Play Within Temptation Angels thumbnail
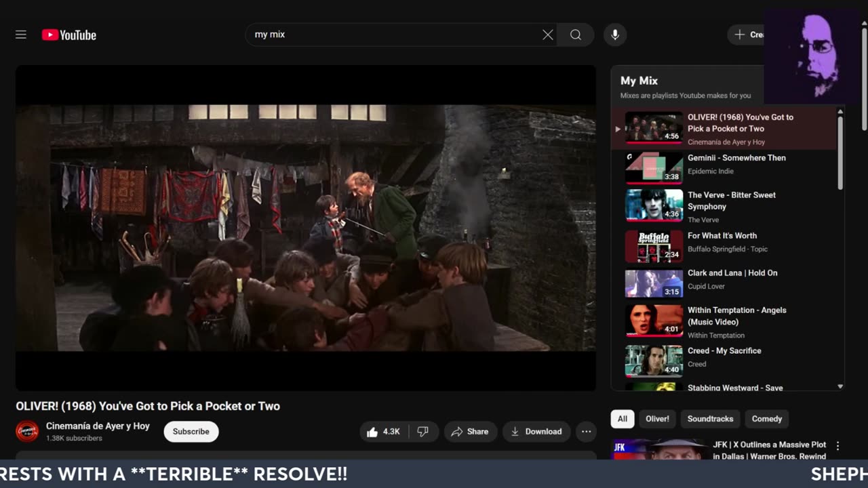This screenshot has height=488, width=868. point(654,321)
